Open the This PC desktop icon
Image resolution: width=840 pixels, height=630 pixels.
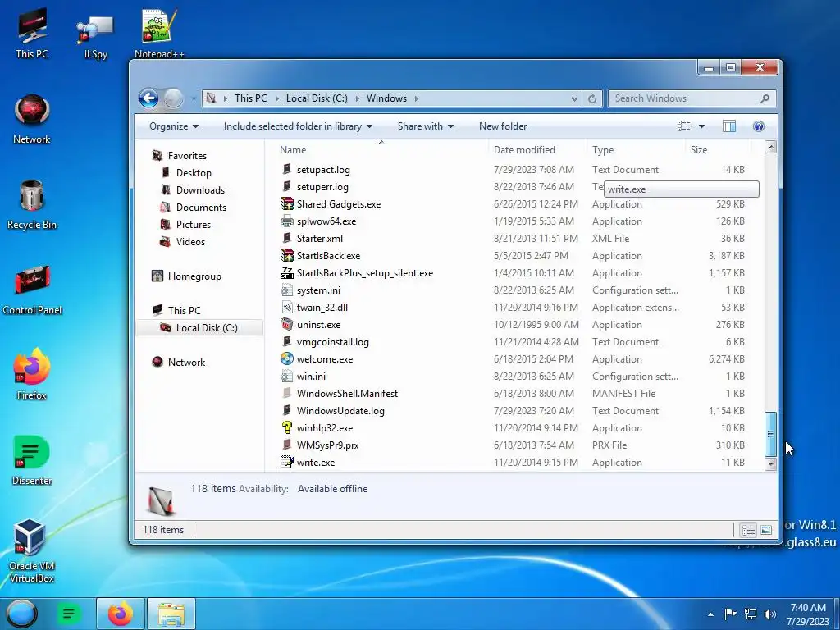pyautogui.click(x=32, y=33)
